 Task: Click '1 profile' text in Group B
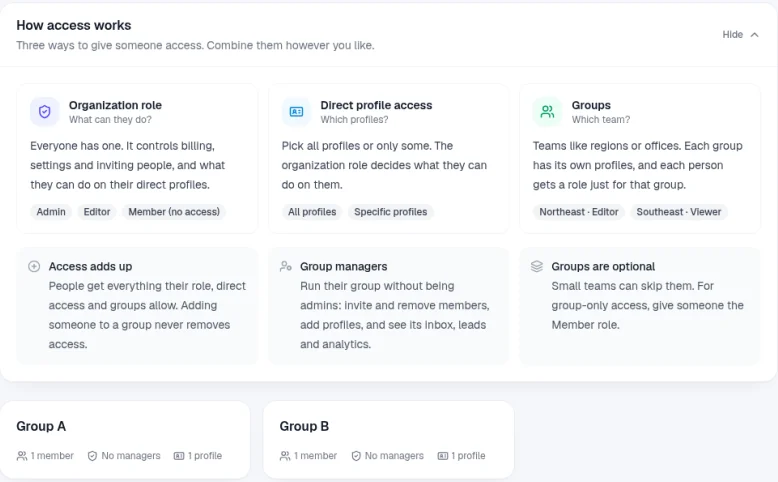click(468, 456)
